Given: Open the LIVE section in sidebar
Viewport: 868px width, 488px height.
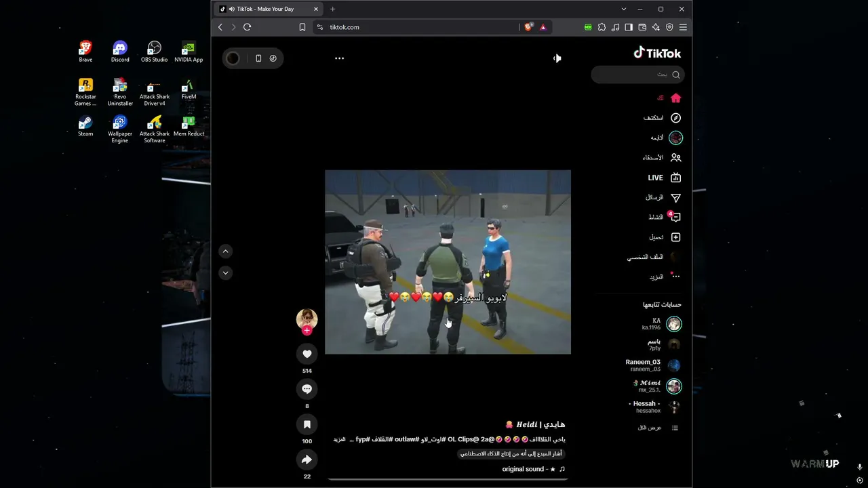Looking at the screenshot, I should 665,178.
